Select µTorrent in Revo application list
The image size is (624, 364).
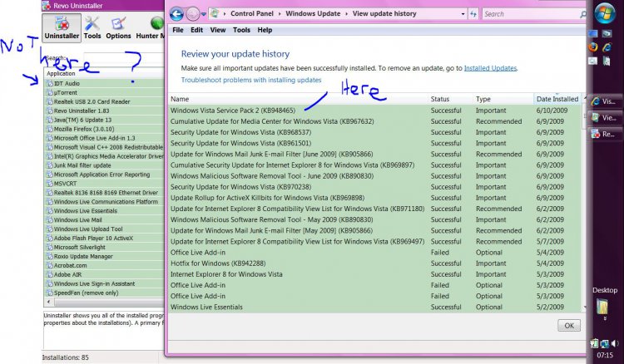(x=104, y=92)
